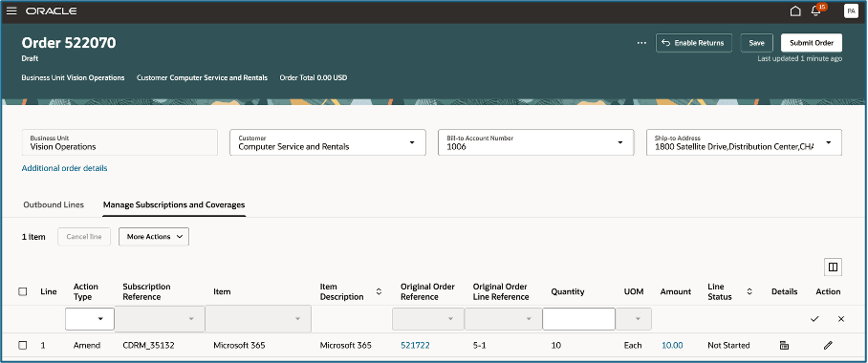
Task: Open the Subscription Reference filter dropdown
Action: tap(160, 319)
